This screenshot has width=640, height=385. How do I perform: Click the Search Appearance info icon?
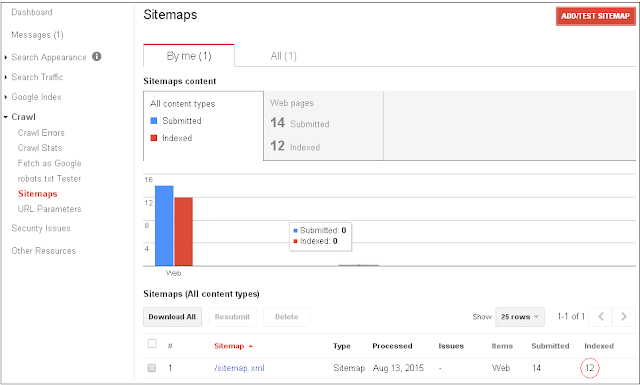click(x=96, y=57)
